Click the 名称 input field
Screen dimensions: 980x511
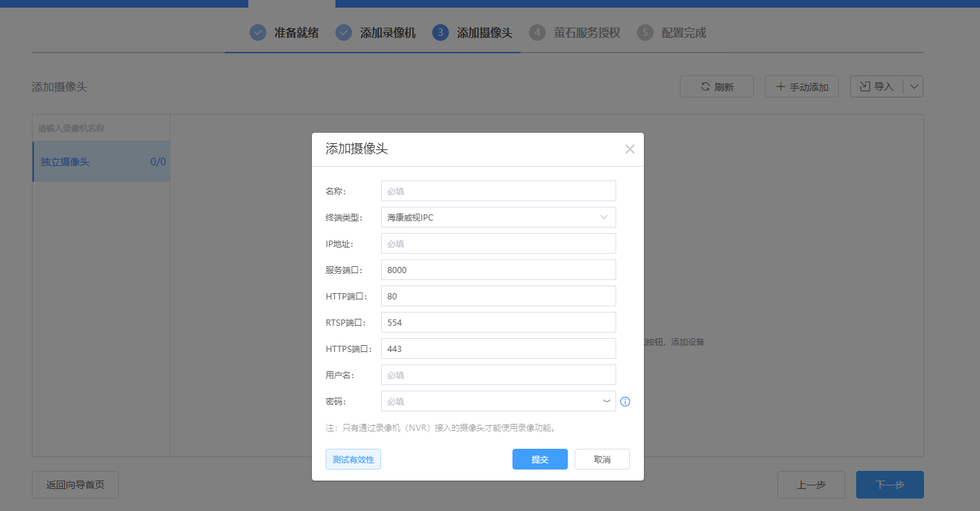coord(498,191)
